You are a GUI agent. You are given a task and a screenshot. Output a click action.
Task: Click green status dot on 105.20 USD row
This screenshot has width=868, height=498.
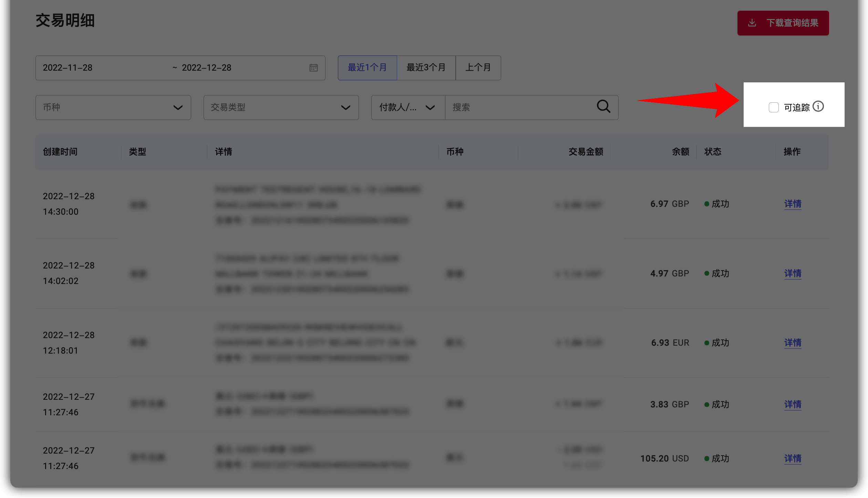click(x=706, y=458)
